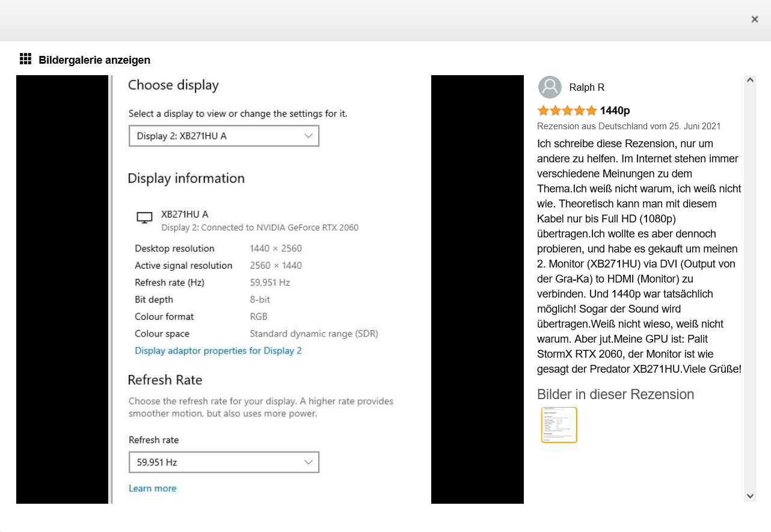Image resolution: width=771 pixels, height=532 pixels.
Task: Click the 'Bildergalerie anzeigen' menu entry
Action: pyautogui.click(x=94, y=60)
